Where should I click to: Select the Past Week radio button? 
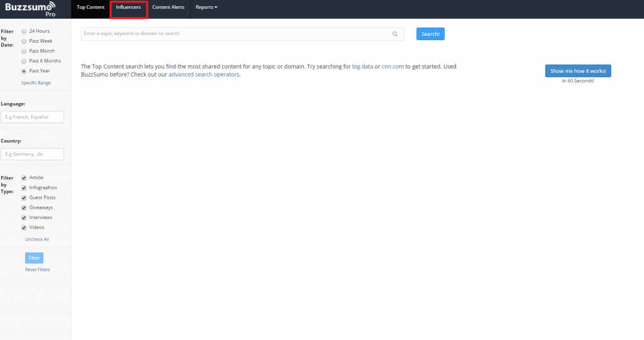tap(24, 41)
